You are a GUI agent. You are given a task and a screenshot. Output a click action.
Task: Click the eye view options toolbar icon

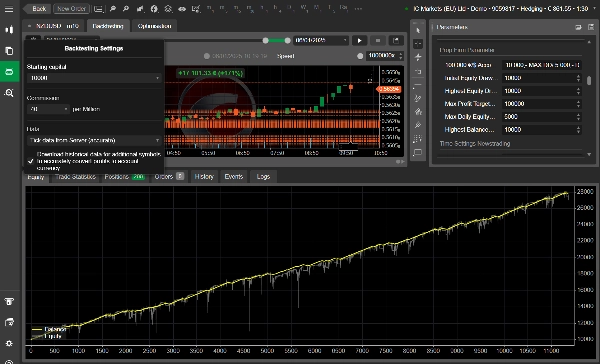[x=182, y=8]
